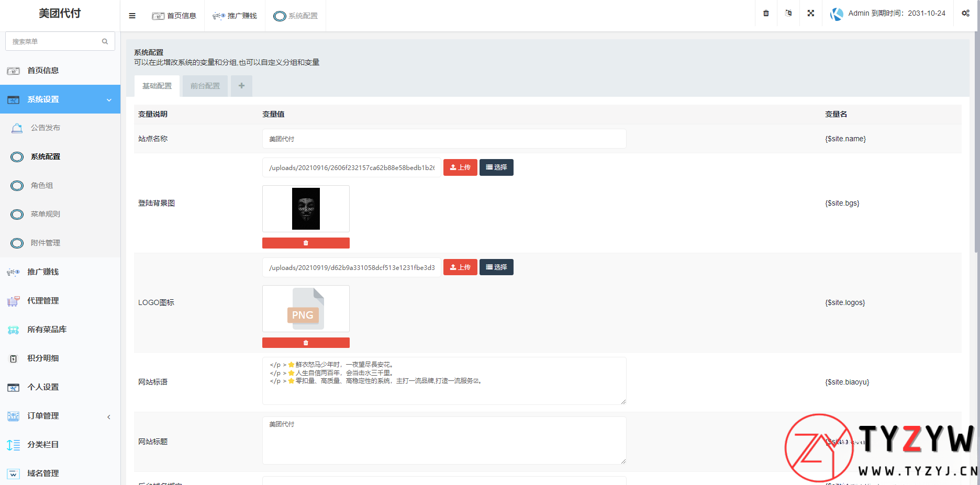Open the gears settings icon top right
Viewport: 980px width, 485px height.
click(x=965, y=13)
